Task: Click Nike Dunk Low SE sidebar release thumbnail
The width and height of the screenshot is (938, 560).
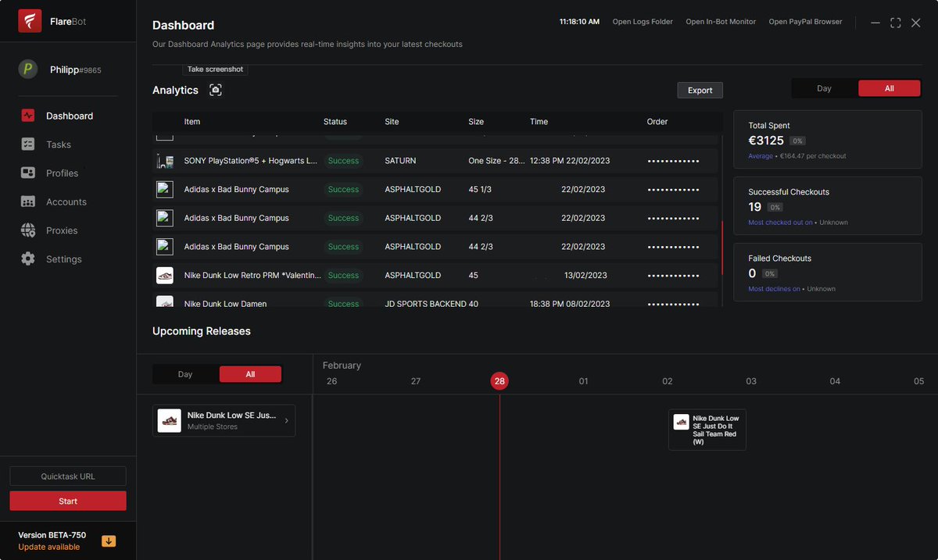Action: click(x=170, y=421)
